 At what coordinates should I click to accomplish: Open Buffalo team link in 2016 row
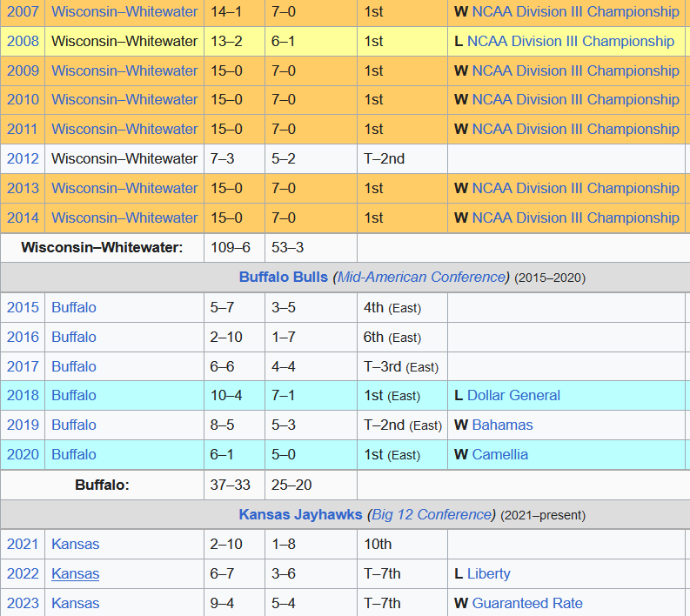74,337
